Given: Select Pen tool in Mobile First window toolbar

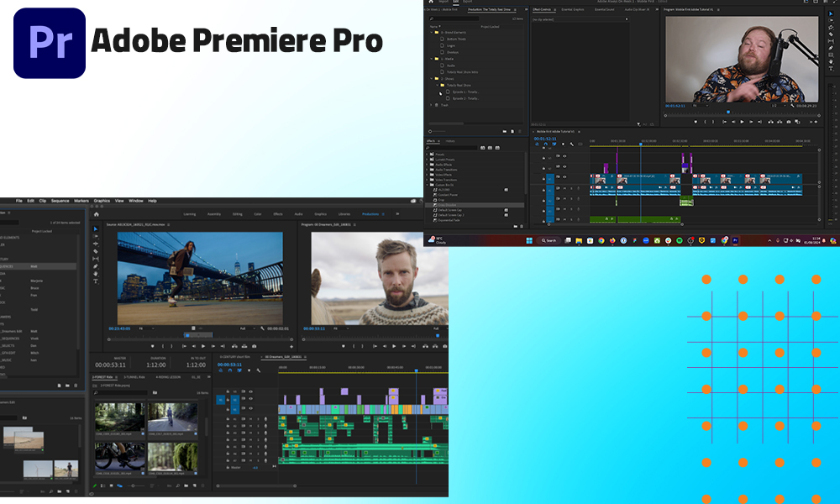Looking at the screenshot, I should [x=831, y=48].
